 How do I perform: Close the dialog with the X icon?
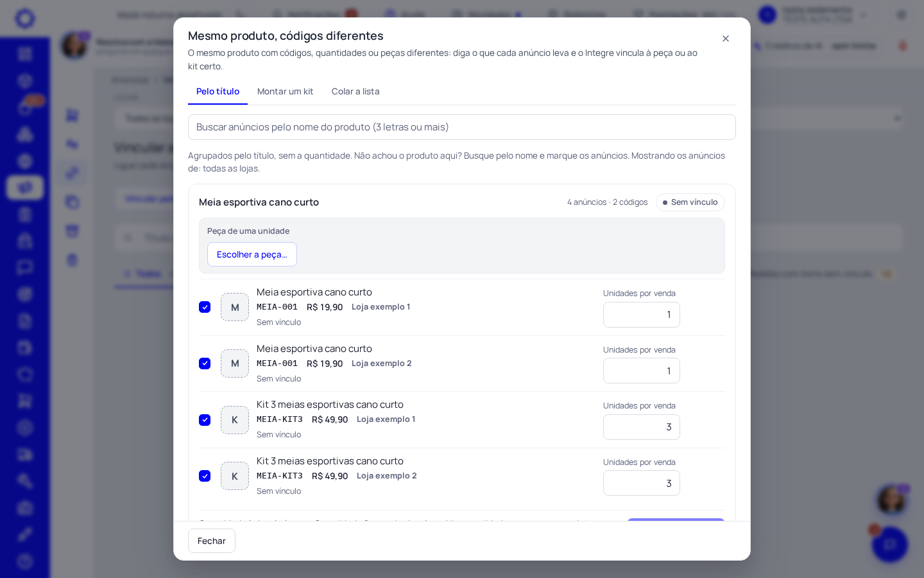coord(726,39)
